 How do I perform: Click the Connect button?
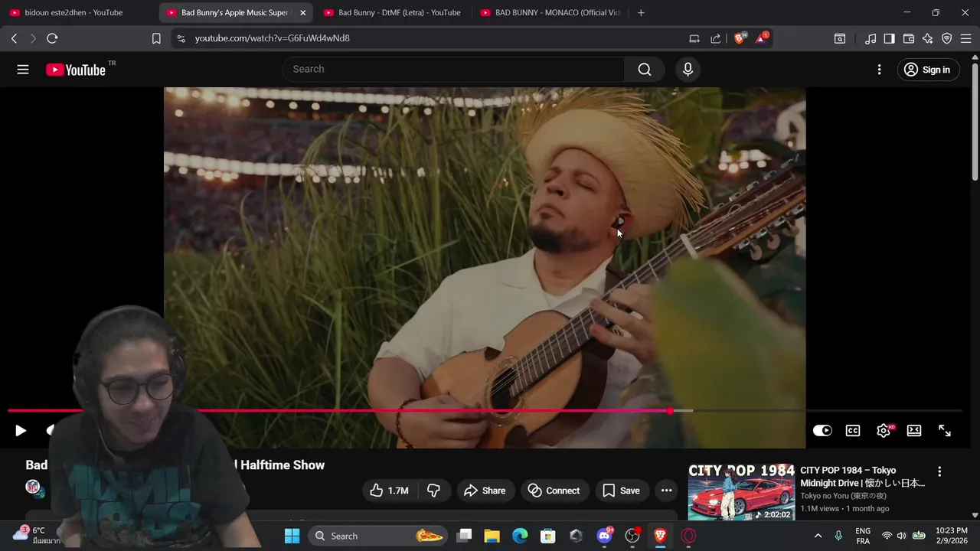click(x=554, y=491)
